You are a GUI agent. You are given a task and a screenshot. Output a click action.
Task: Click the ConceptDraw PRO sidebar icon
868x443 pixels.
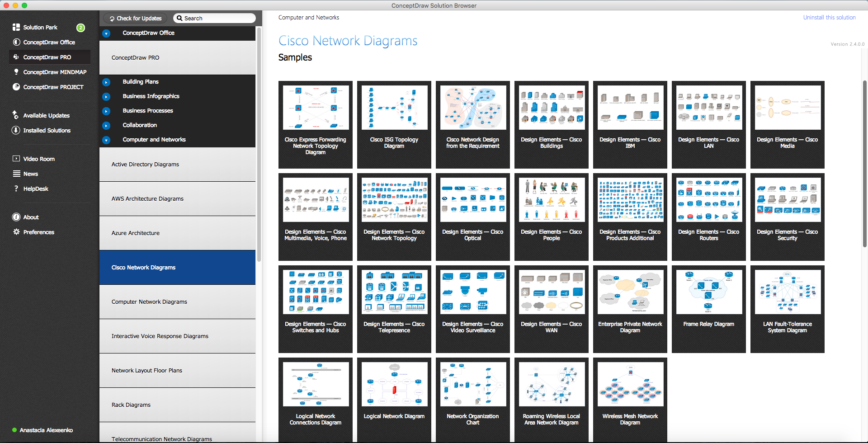coord(16,57)
